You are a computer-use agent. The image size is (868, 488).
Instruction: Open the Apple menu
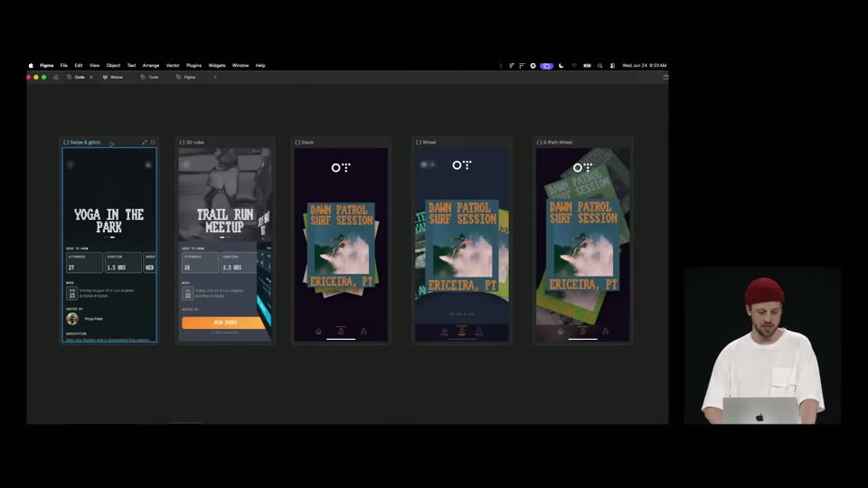pyautogui.click(x=31, y=65)
